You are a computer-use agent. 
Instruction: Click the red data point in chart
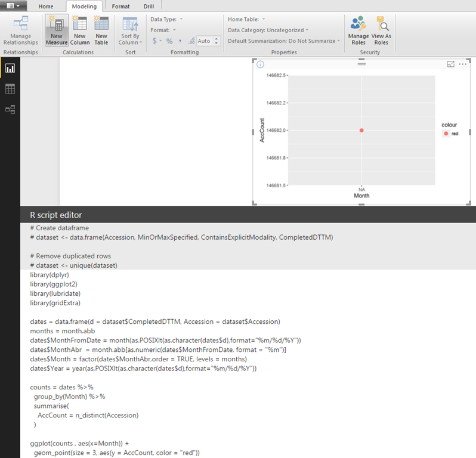click(x=361, y=130)
